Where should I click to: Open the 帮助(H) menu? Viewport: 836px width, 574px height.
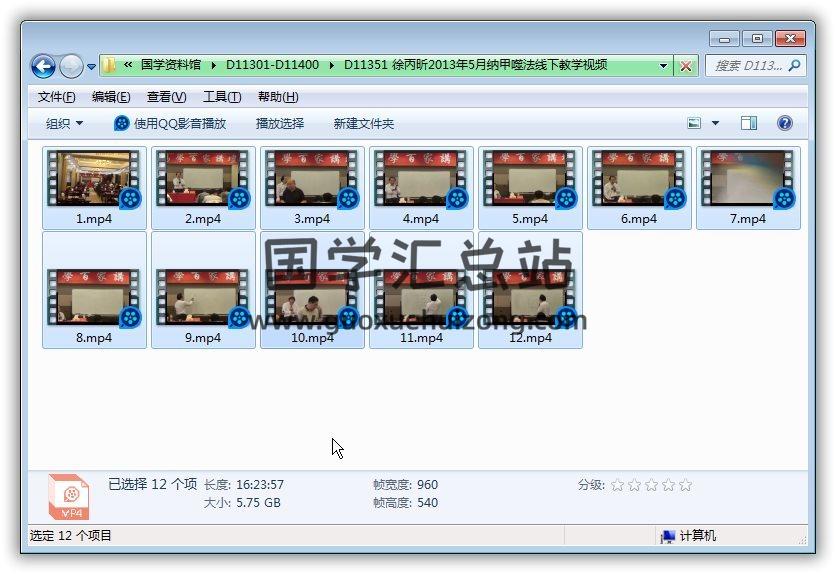[278, 97]
